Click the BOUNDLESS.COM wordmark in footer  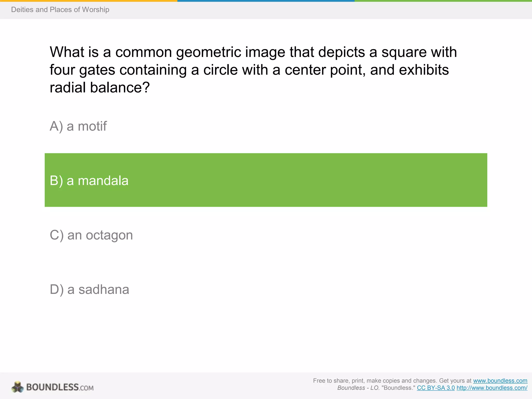coord(60,387)
